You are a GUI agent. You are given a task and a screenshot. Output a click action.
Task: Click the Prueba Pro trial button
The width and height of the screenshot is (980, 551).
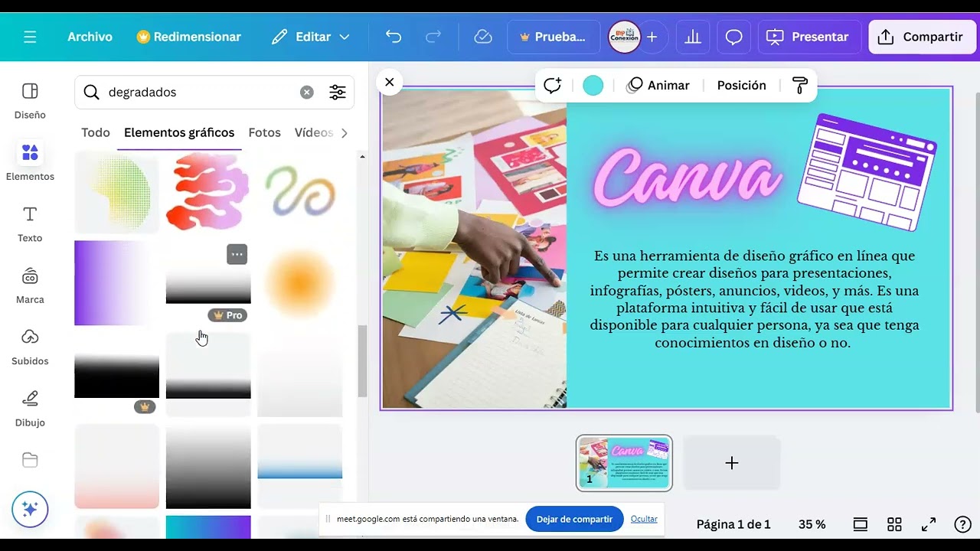553,37
